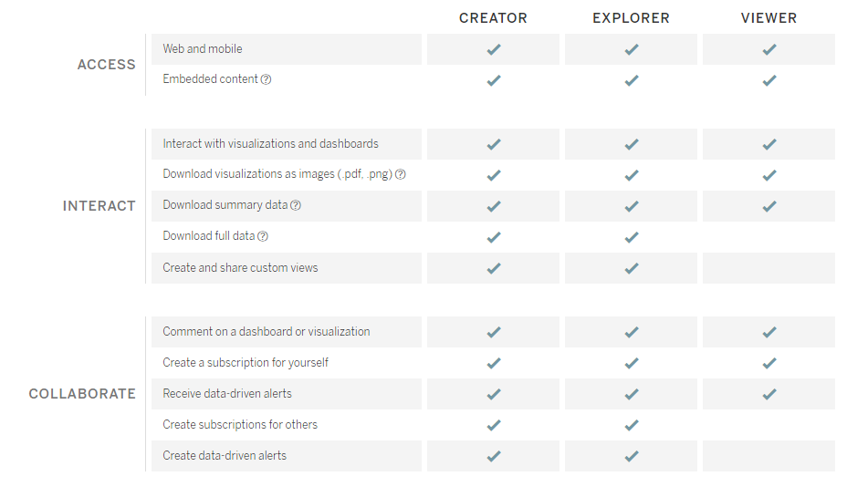Click help icon after Download visualizations as images
The image size is (868, 487).
[x=401, y=174]
